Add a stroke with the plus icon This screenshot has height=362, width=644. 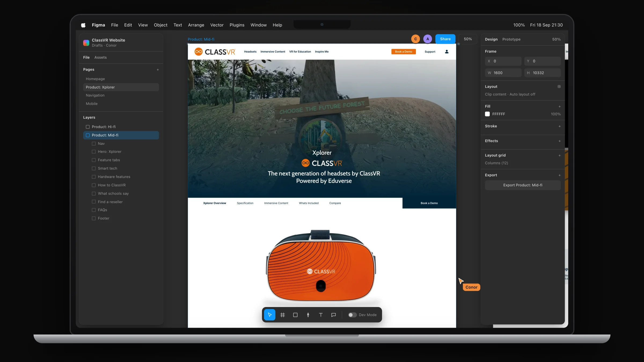(x=559, y=126)
